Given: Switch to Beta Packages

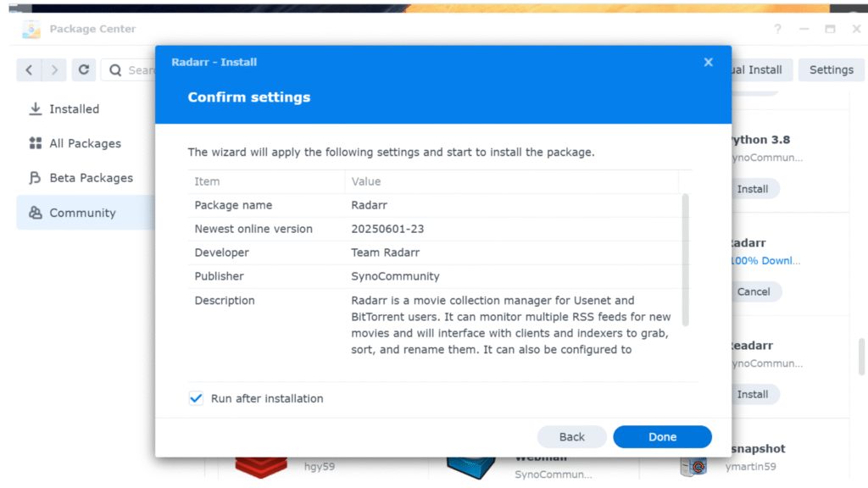Looking at the screenshot, I should pyautogui.click(x=91, y=178).
